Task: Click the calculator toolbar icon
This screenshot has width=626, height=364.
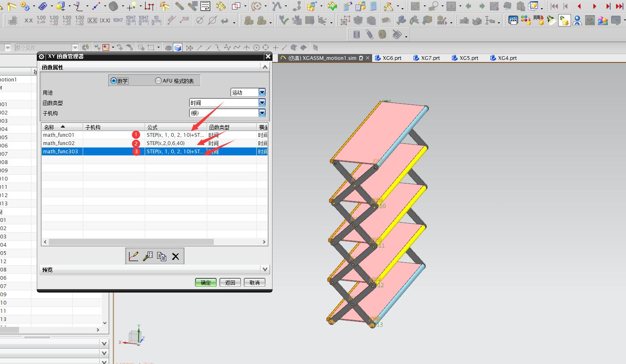Action: click(374, 6)
